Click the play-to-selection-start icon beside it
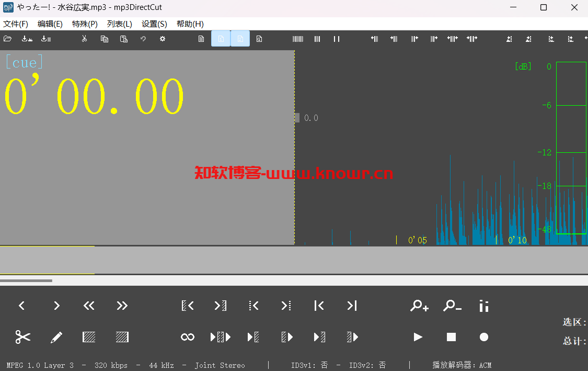588x371 pixels. coord(253,337)
